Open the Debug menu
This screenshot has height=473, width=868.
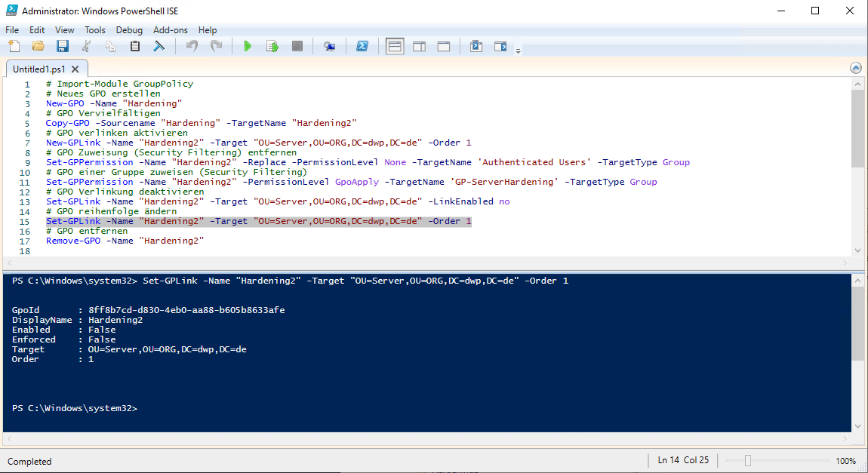click(129, 30)
